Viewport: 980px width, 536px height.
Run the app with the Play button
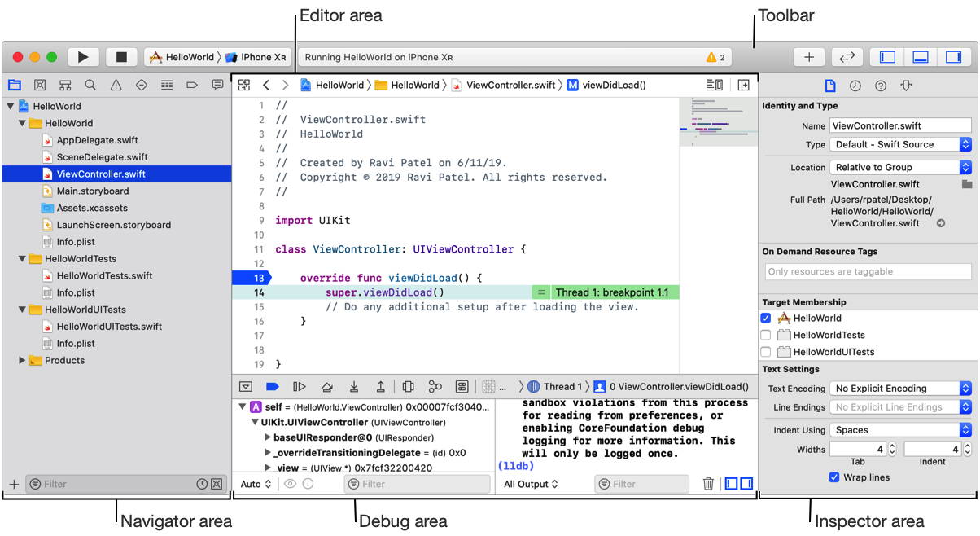pyautogui.click(x=83, y=57)
